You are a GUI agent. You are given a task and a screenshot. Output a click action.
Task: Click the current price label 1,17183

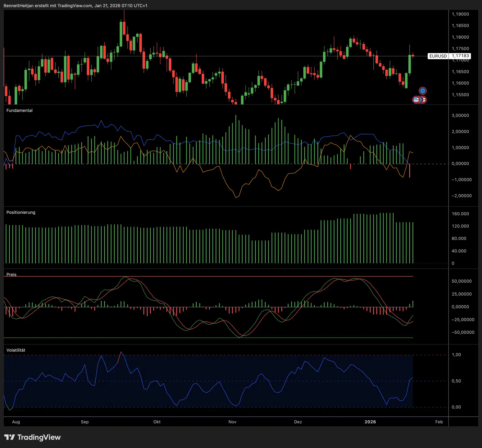click(460, 56)
